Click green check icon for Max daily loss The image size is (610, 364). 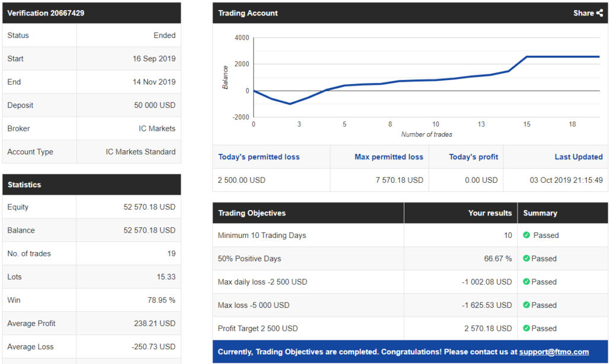coord(526,282)
